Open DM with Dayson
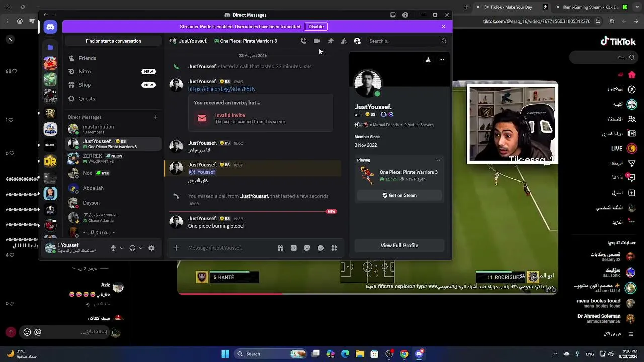 (x=114, y=203)
